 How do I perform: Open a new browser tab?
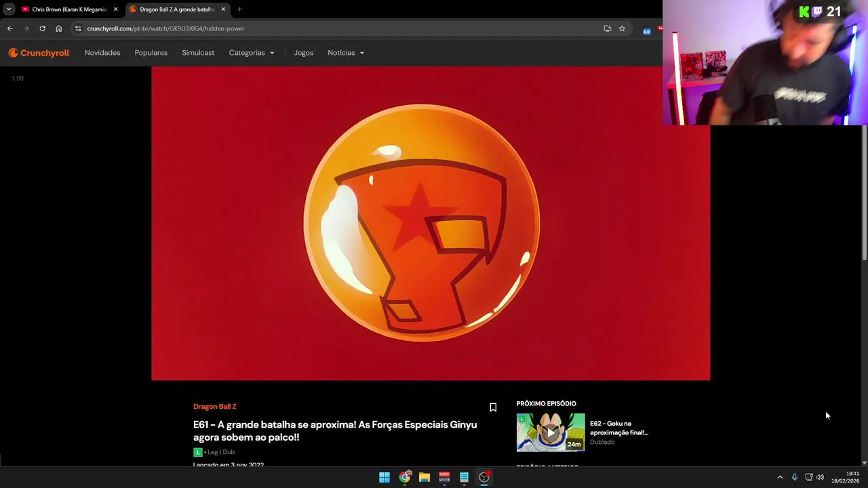tap(239, 9)
